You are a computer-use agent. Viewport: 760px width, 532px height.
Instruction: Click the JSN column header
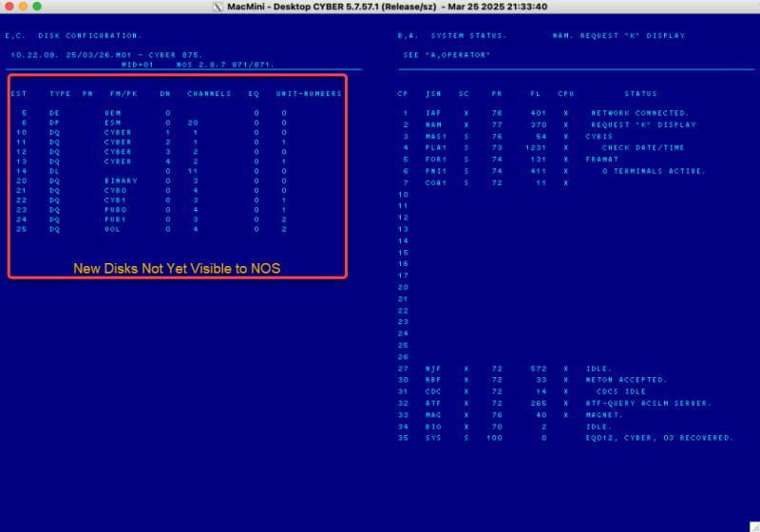pyautogui.click(x=433, y=93)
